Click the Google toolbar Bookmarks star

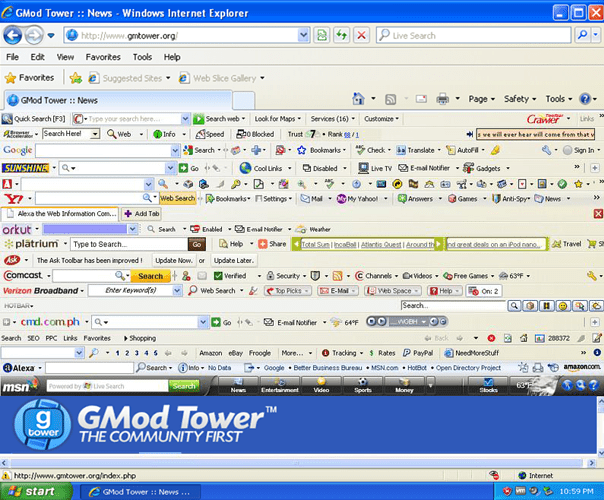tap(301, 150)
